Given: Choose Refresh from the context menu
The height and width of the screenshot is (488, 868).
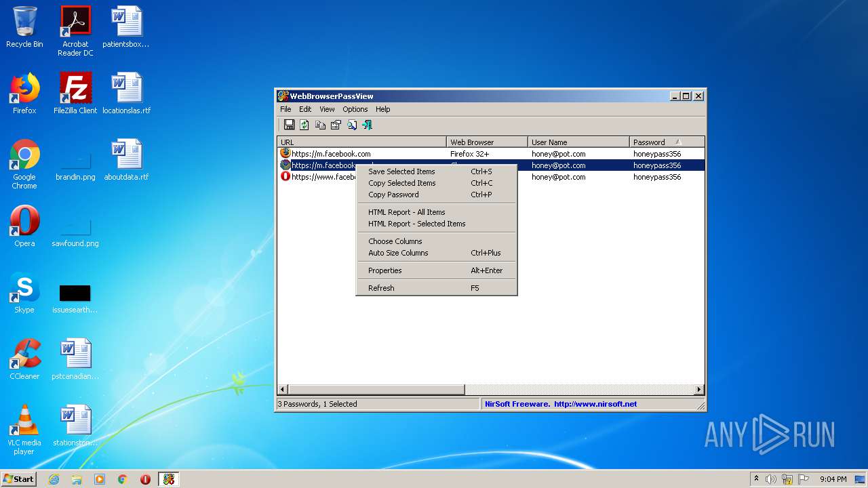Looking at the screenshot, I should [437, 288].
